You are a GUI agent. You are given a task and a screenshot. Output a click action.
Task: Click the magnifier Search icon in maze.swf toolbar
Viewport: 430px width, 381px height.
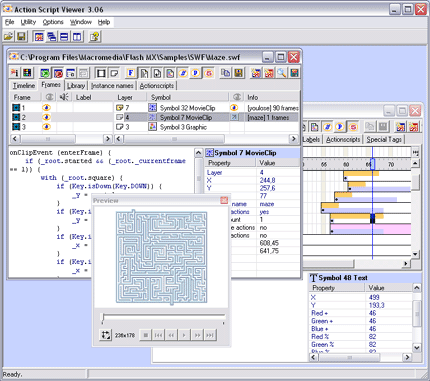(282, 73)
